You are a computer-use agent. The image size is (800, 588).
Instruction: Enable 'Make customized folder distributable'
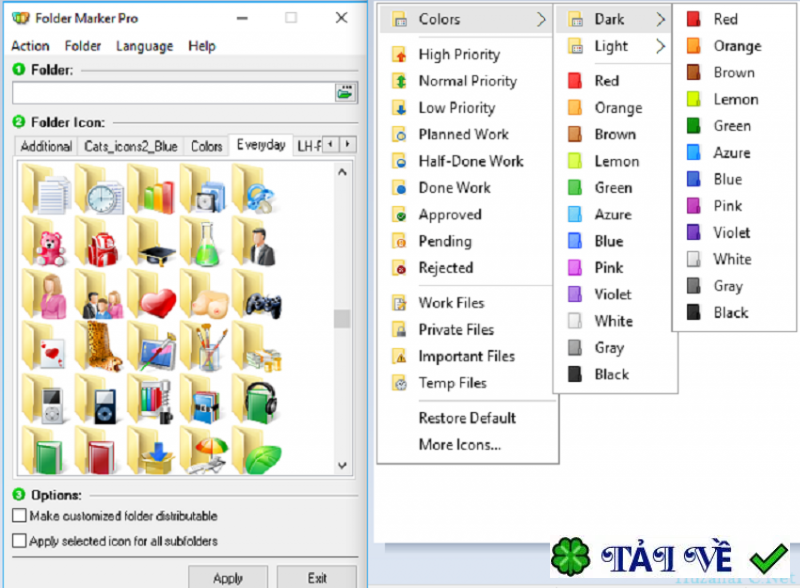pyautogui.click(x=16, y=516)
